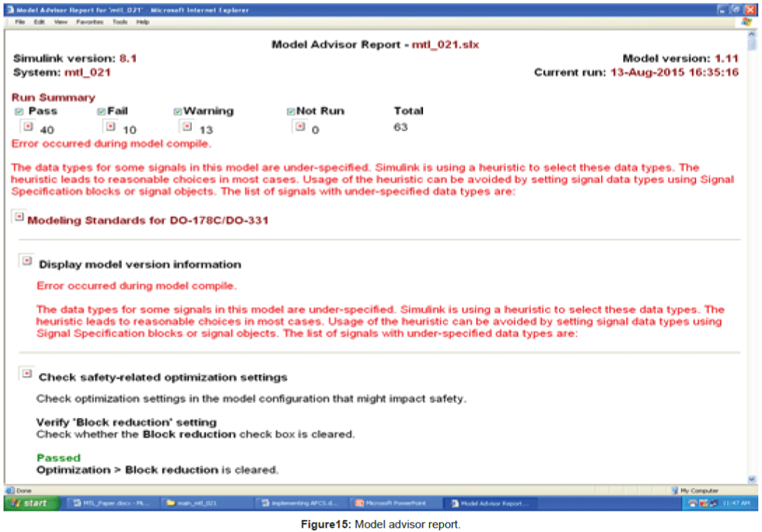Image resolution: width=762 pixels, height=532 pixels.
Task: Close the Model Advisor Report window
Action: 751,10
